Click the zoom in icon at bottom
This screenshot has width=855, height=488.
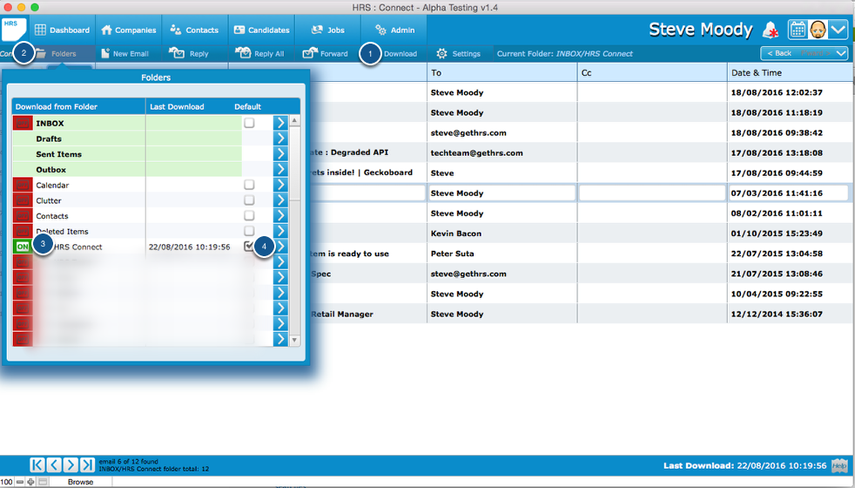point(31,482)
